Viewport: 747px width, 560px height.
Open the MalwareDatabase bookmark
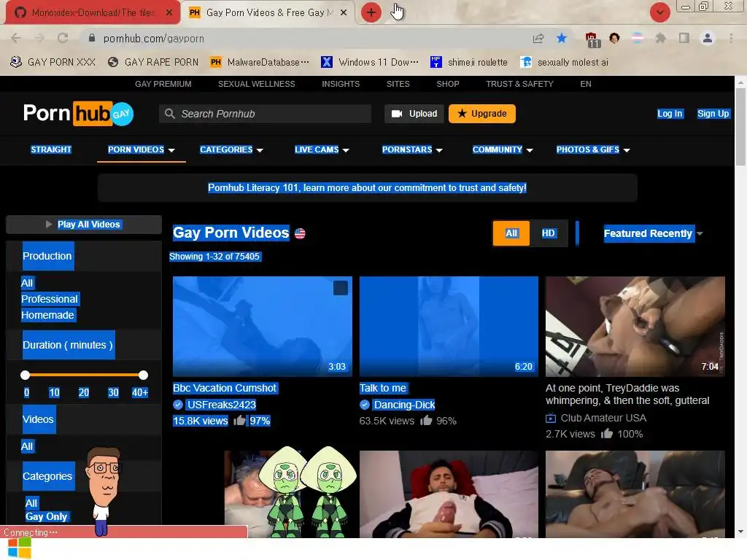click(x=260, y=62)
